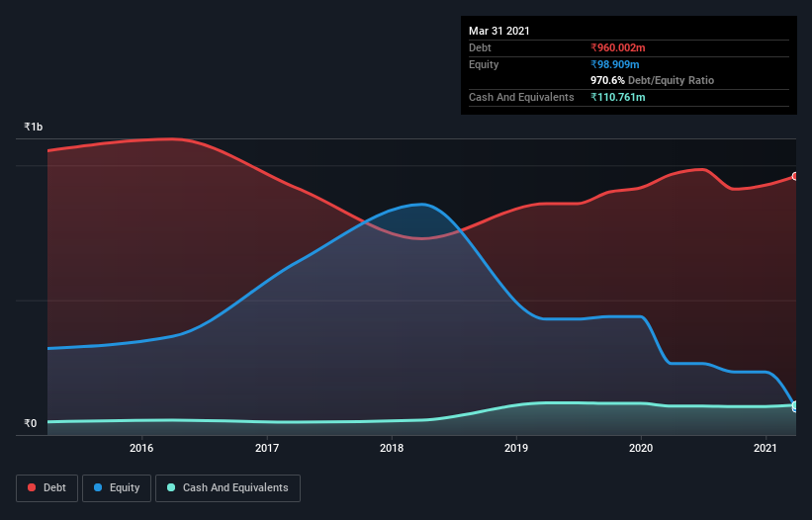This screenshot has height=520, width=812.
Task: Click the Cash And Equivalents tooltip label
Action: click(521, 97)
